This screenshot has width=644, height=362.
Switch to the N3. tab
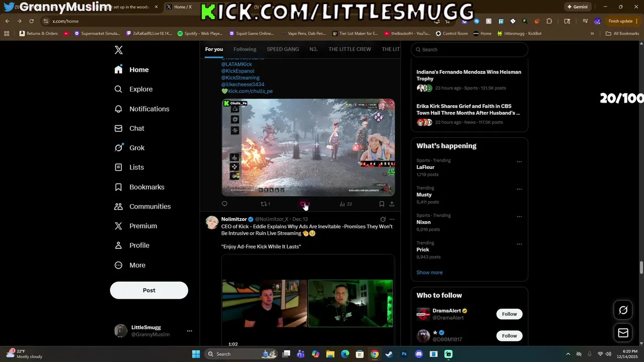[313, 49]
